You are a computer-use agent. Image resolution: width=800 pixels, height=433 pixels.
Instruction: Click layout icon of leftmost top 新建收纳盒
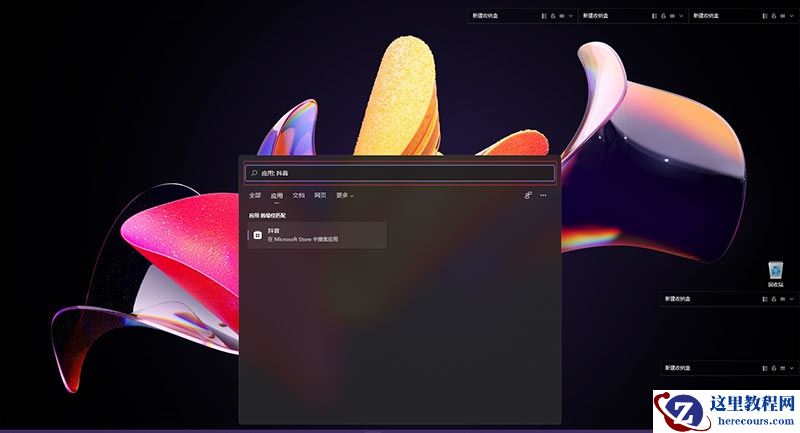544,16
